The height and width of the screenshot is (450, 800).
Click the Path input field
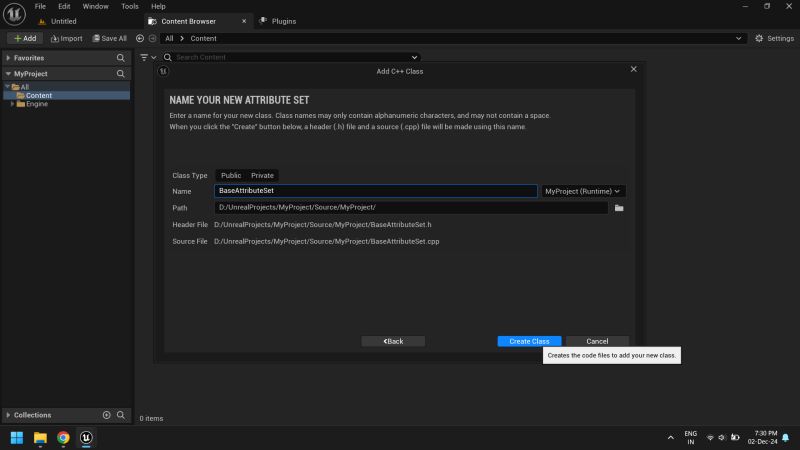411,208
